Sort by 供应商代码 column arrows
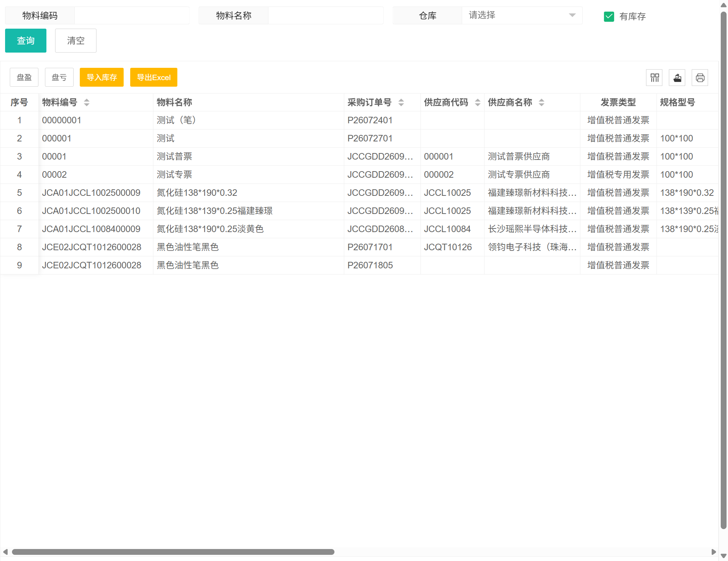728x561 pixels. click(478, 103)
